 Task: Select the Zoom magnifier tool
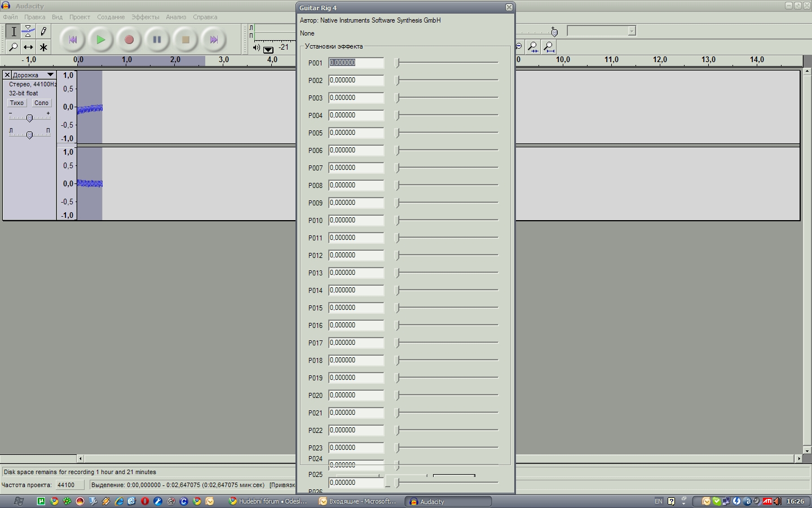[14, 47]
